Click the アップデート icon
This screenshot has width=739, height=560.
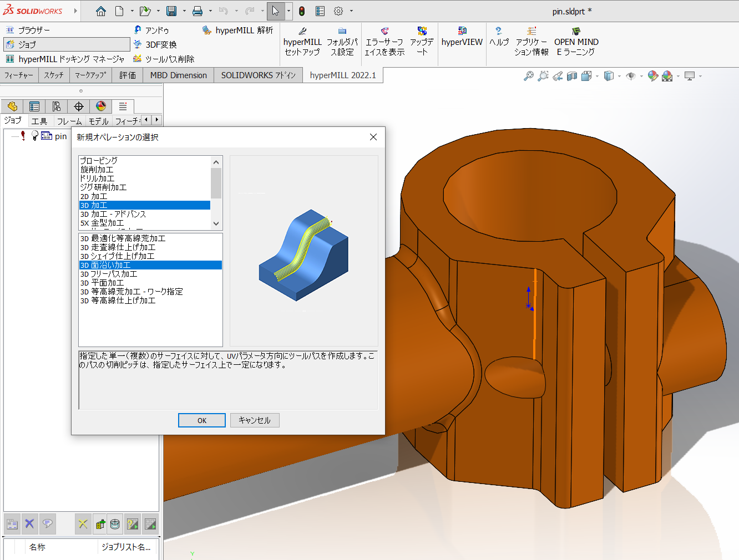click(422, 43)
